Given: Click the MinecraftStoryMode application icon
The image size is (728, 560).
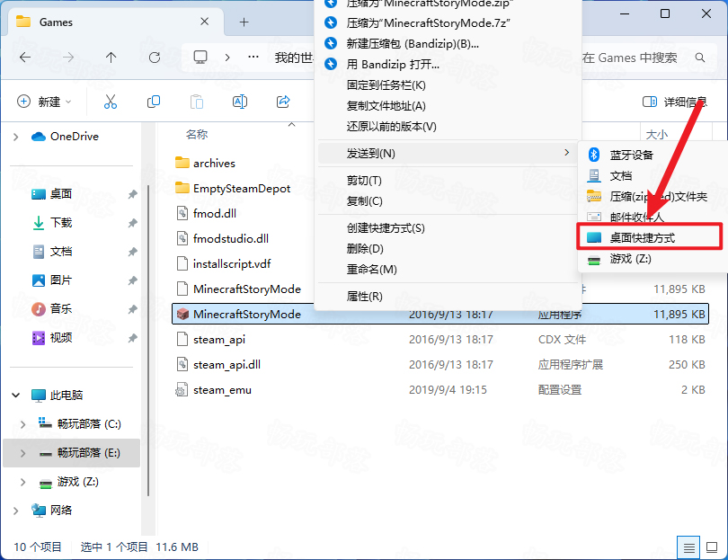Looking at the screenshot, I should [x=183, y=315].
